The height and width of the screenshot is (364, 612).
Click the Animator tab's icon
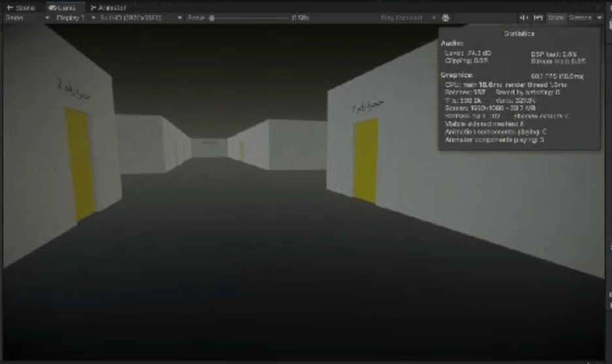[93, 7]
